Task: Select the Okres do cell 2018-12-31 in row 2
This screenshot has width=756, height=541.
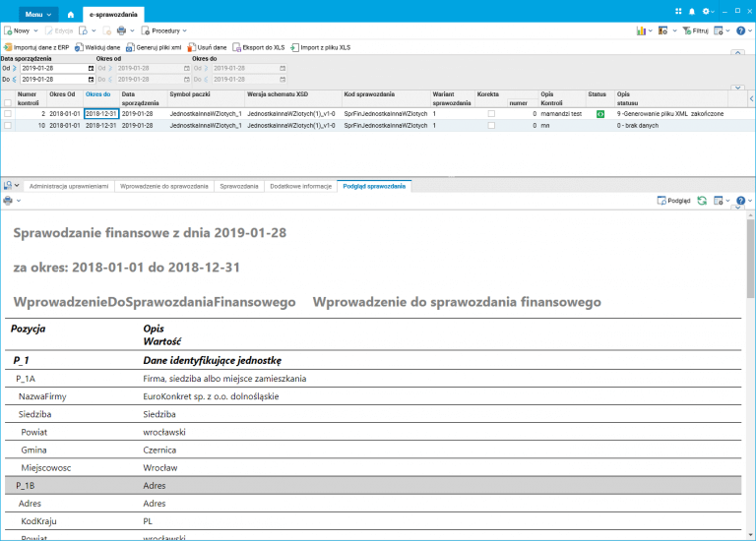Action: click(101, 114)
